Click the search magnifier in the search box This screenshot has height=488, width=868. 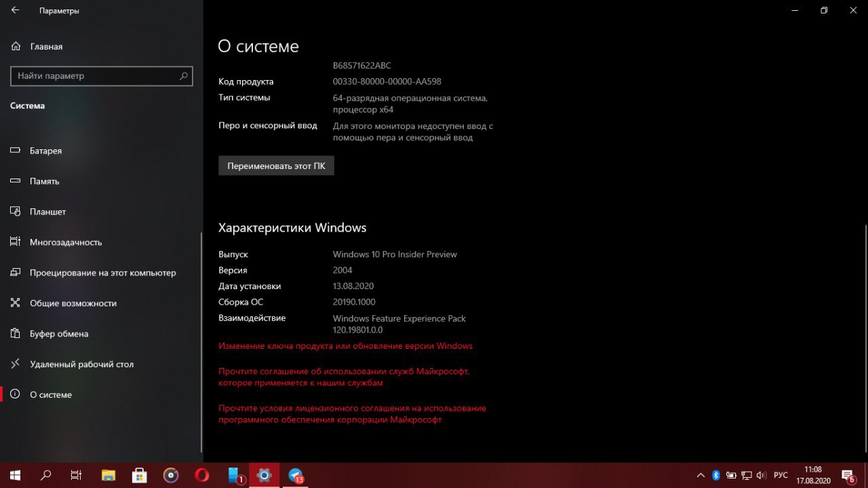184,76
